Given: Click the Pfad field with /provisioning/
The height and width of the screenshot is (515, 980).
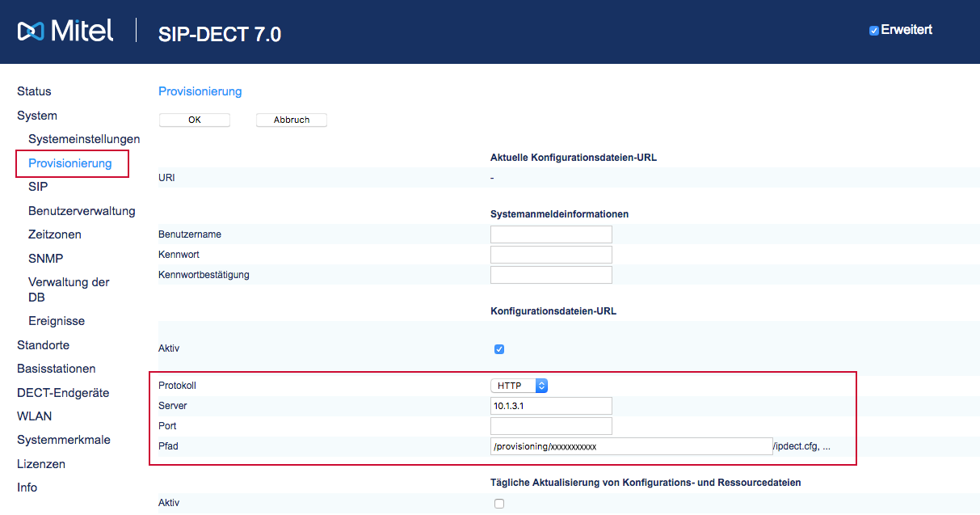Looking at the screenshot, I should pyautogui.click(x=632, y=446).
